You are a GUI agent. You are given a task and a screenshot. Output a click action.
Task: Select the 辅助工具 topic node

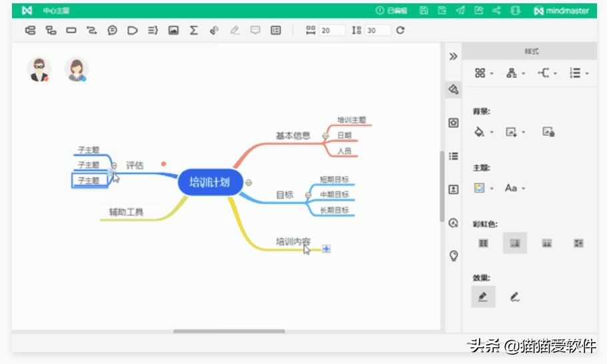(127, 213)
